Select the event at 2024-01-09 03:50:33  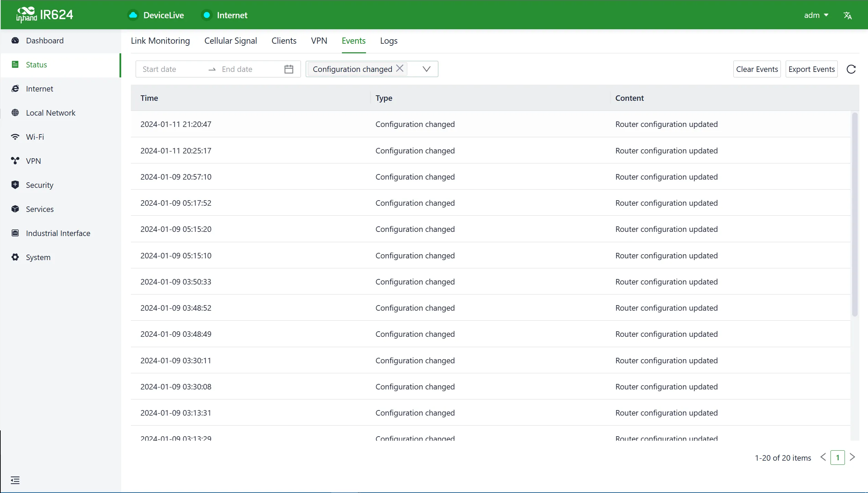tap(491, 282)
